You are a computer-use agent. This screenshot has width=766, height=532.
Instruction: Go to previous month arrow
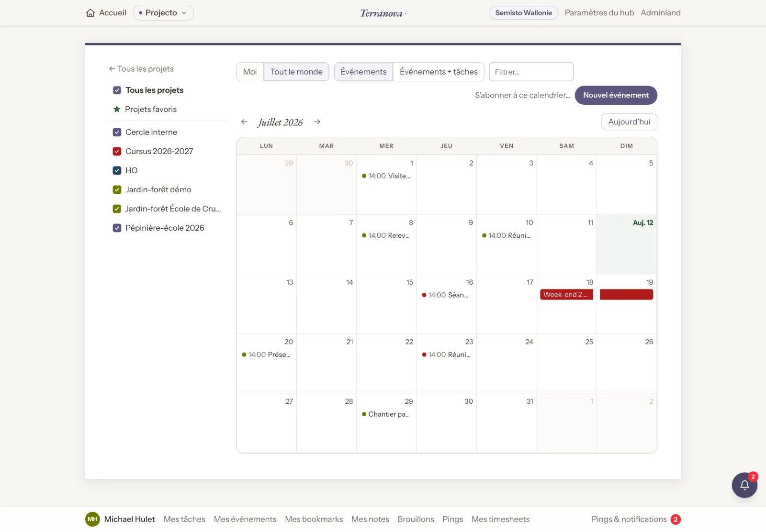244,122
